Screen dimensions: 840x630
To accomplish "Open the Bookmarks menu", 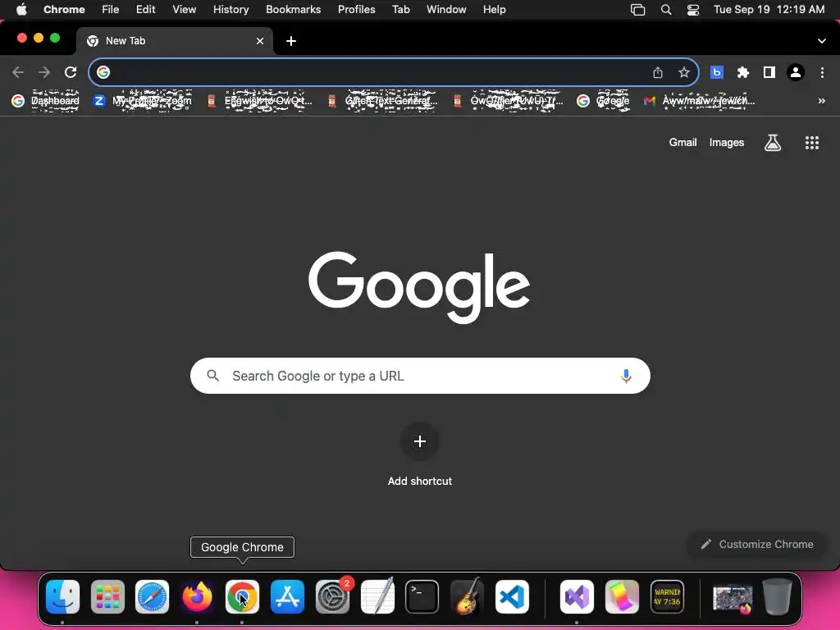I will click(x=293, y=10).
